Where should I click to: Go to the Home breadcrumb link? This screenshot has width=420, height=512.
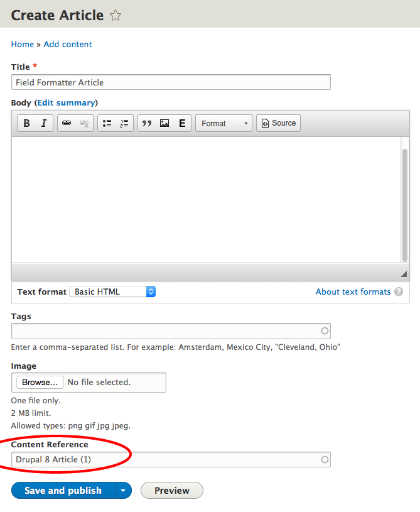[x=23, y=44]
